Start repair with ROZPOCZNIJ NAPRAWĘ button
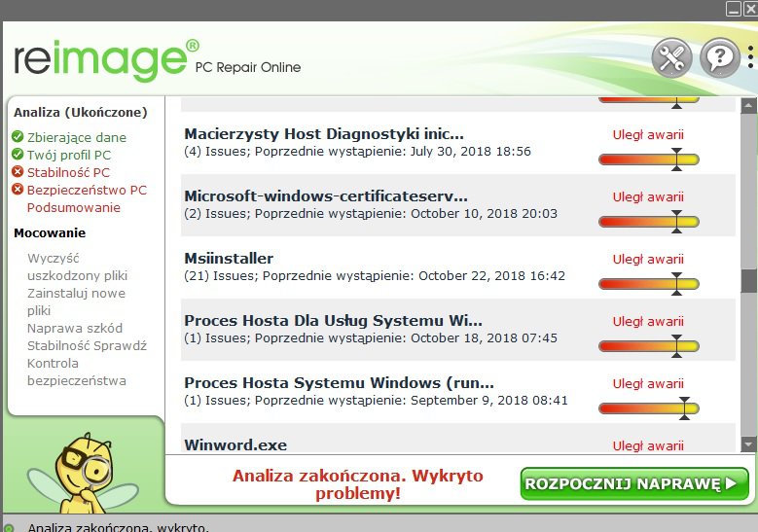The width and height of the screenshot is (758, 532). coord(634,483)
